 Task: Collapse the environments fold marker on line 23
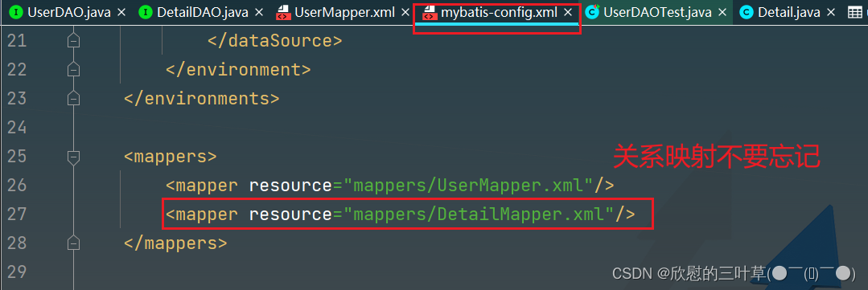coord(74,98)
